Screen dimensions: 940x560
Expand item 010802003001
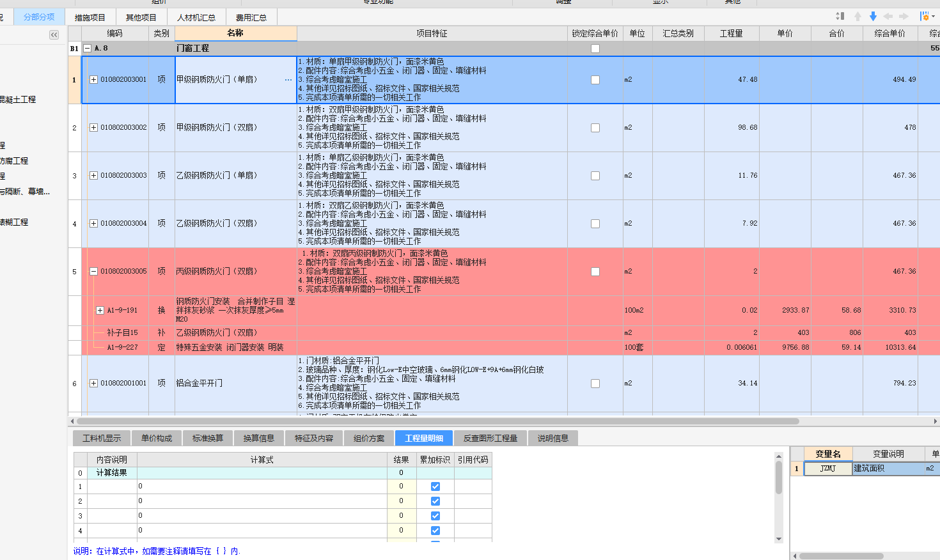[x=93, y=80]
